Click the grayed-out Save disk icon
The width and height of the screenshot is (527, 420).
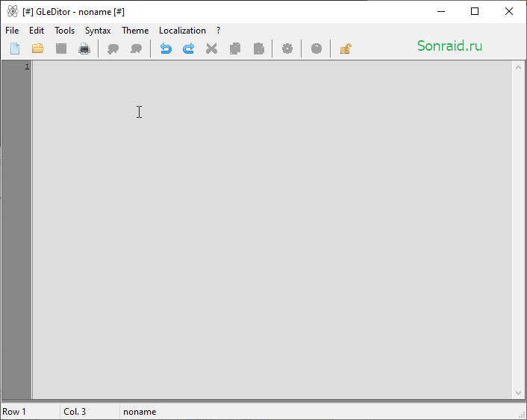point(61,48)
